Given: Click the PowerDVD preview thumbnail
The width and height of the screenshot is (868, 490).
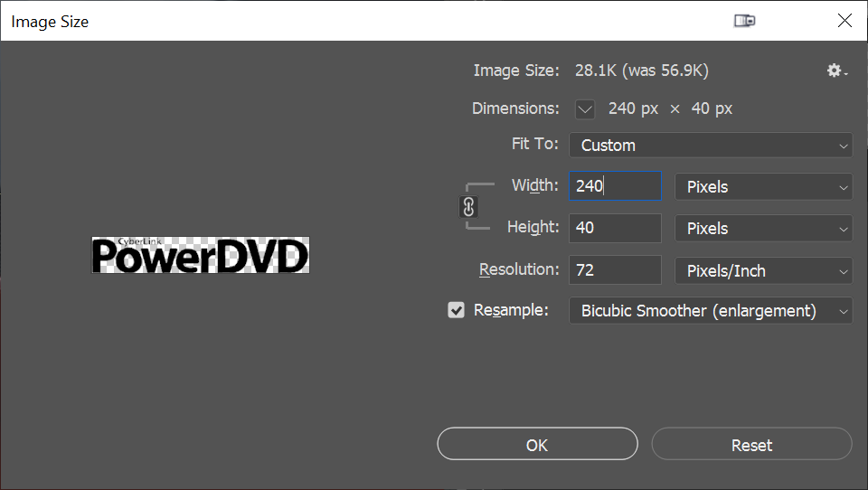Looking at the screenshot, I should pos(201,255).
